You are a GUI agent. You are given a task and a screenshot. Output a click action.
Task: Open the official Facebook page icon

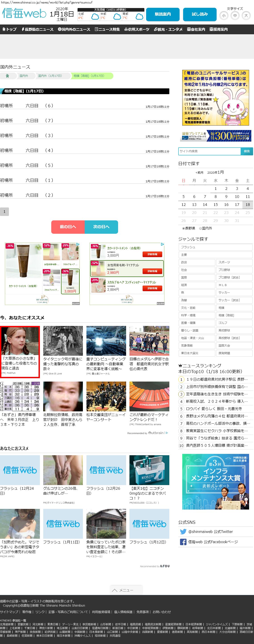pyautogui.click(x=183, y=542)
